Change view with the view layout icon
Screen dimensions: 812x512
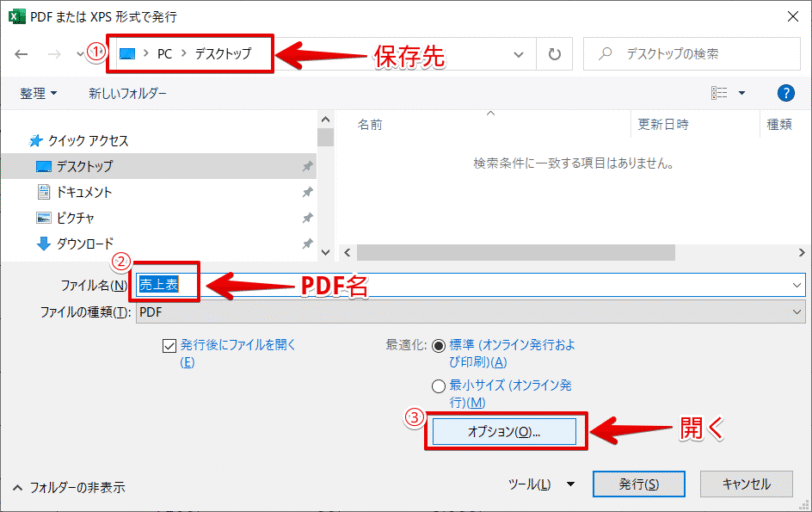(x=719, y=93)
